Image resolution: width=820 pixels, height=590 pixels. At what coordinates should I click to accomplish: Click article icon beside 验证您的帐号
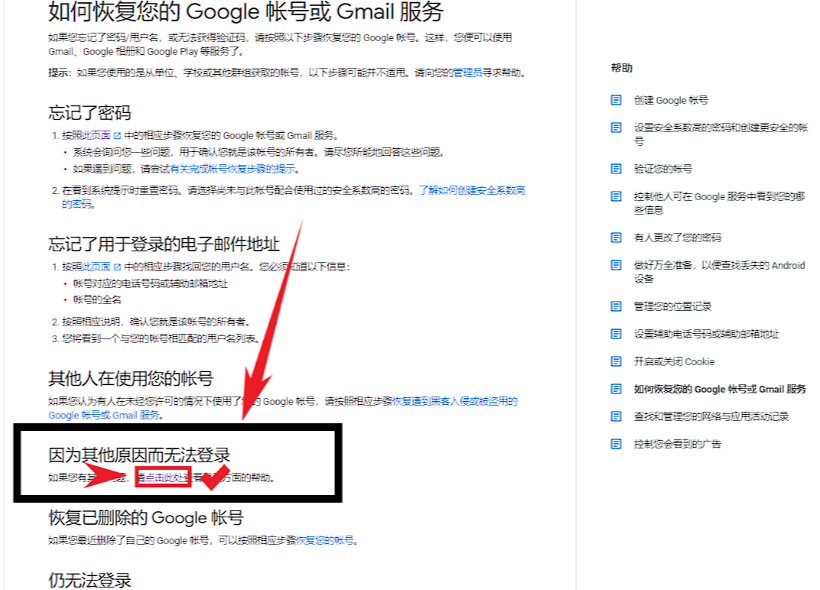pos(616,168)
